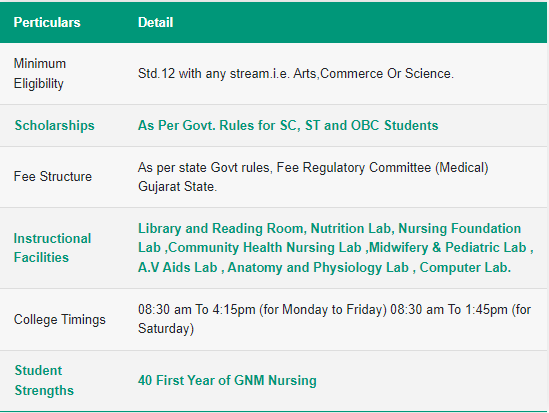Select the Instructional Facilities label

click(x=53, y=248)
